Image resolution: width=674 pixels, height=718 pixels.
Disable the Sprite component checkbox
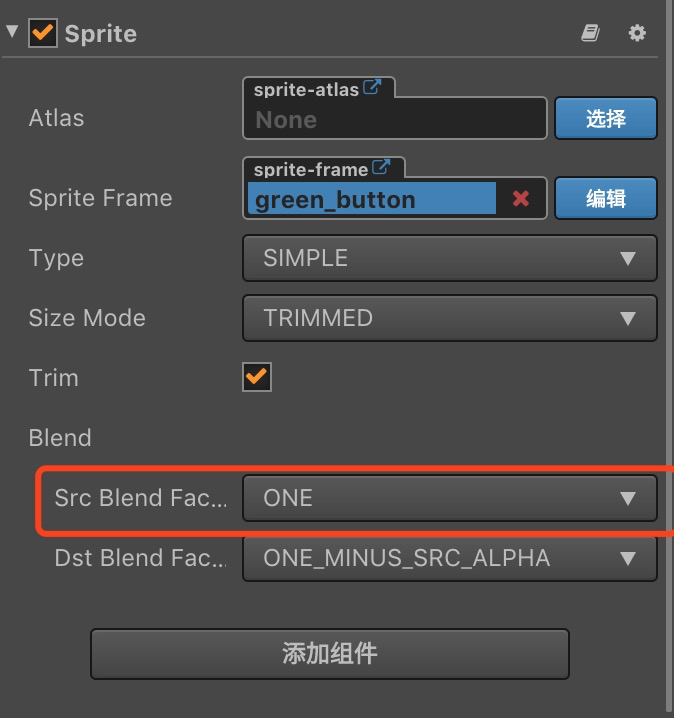point(42,33)
